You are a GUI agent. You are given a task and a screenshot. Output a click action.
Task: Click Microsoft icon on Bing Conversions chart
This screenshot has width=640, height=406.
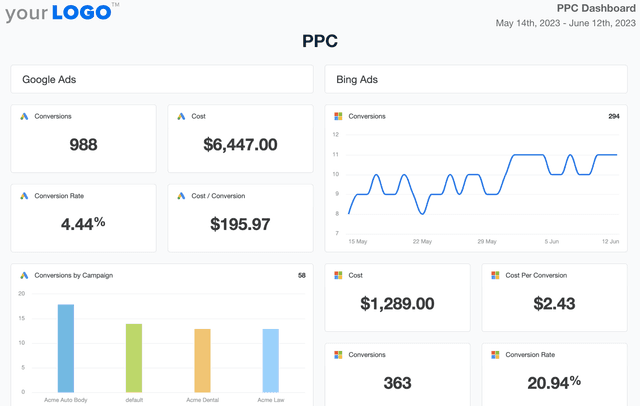[x=338, y=116]
